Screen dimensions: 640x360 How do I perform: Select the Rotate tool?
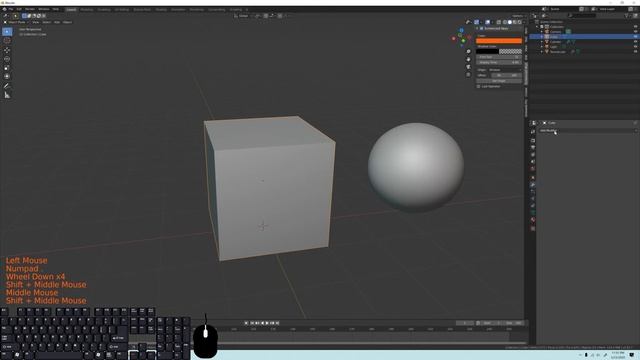click(x=7, y=59)
